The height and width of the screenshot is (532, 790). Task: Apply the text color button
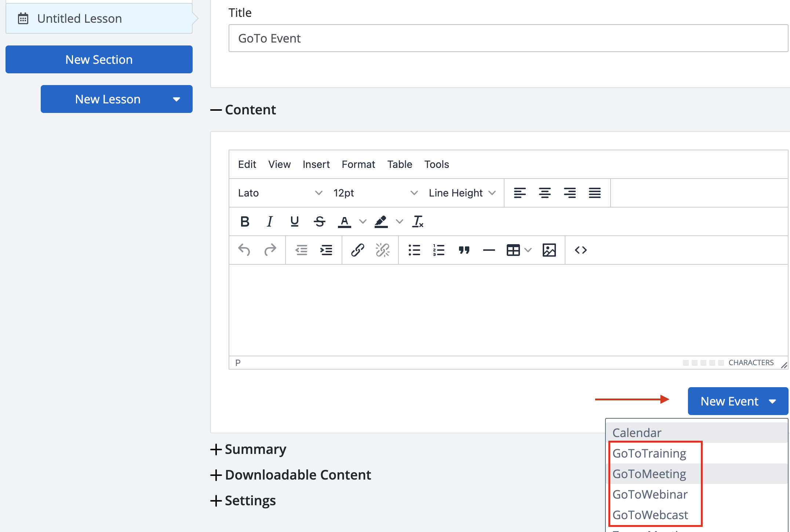(x=344, y=221)
